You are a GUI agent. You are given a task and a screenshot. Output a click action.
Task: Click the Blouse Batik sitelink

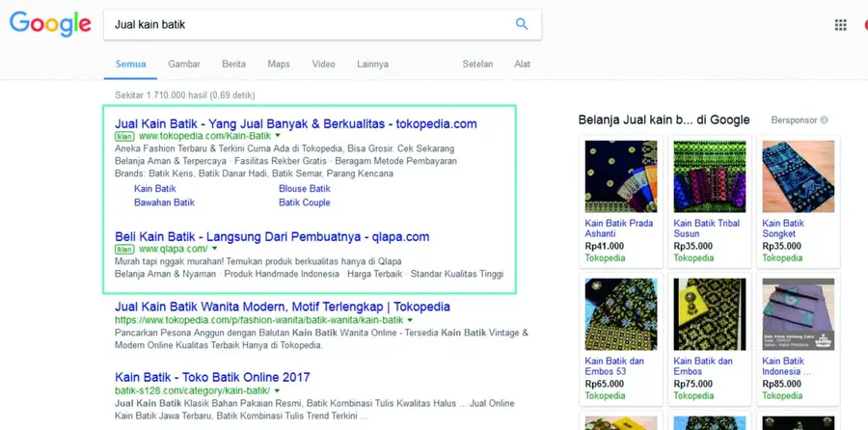pyautogui.click(x=305, y=189)
